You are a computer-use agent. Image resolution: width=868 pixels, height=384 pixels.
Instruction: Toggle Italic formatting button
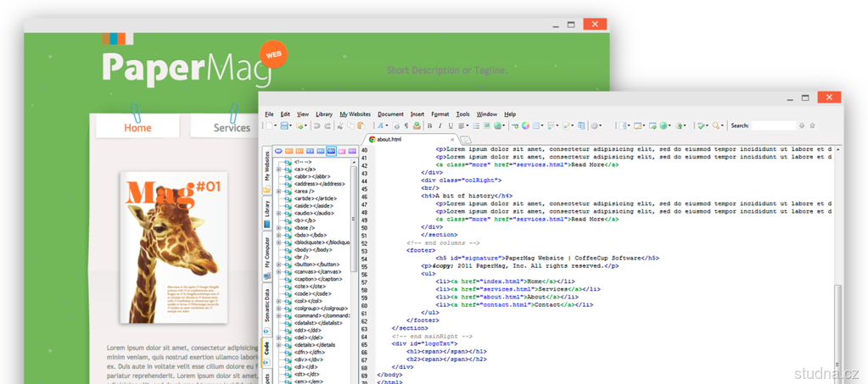440,125
